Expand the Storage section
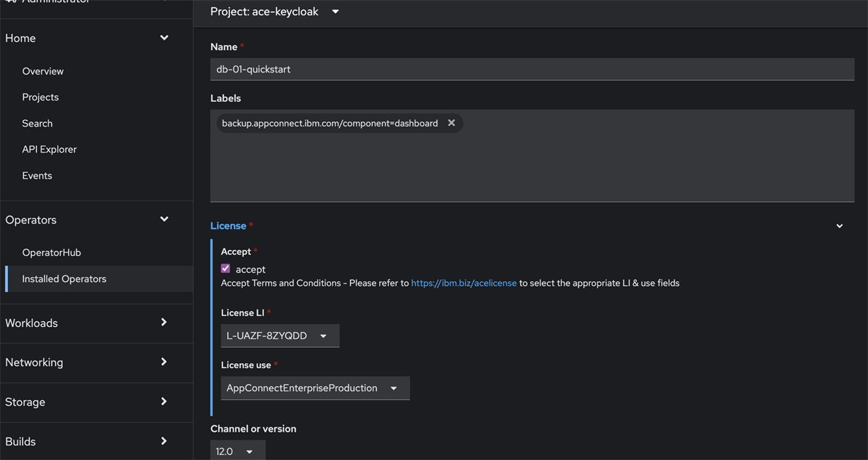This screenshot has width=868, height=460. [x=164, y=402]
